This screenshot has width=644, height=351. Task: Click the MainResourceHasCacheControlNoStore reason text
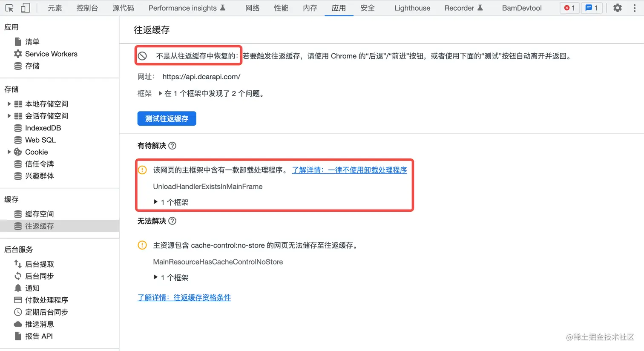(x=218, y=262)
